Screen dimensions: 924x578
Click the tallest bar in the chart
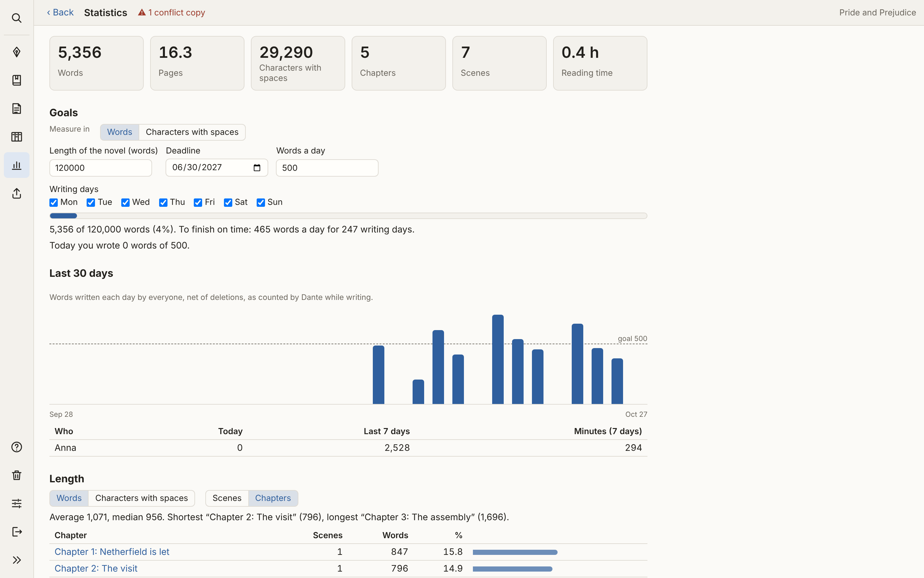pyautogui.click(x=498, y=359)
